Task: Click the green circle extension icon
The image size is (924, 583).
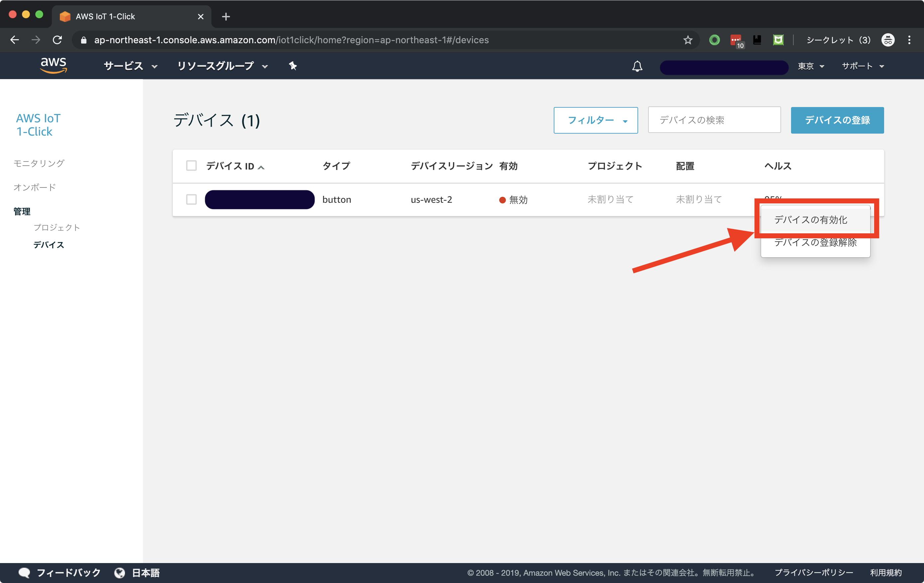Action: pos(714,40)
